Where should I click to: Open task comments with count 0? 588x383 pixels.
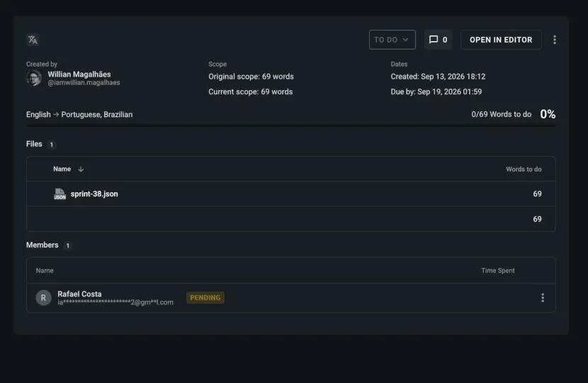[x=438, y=40]
